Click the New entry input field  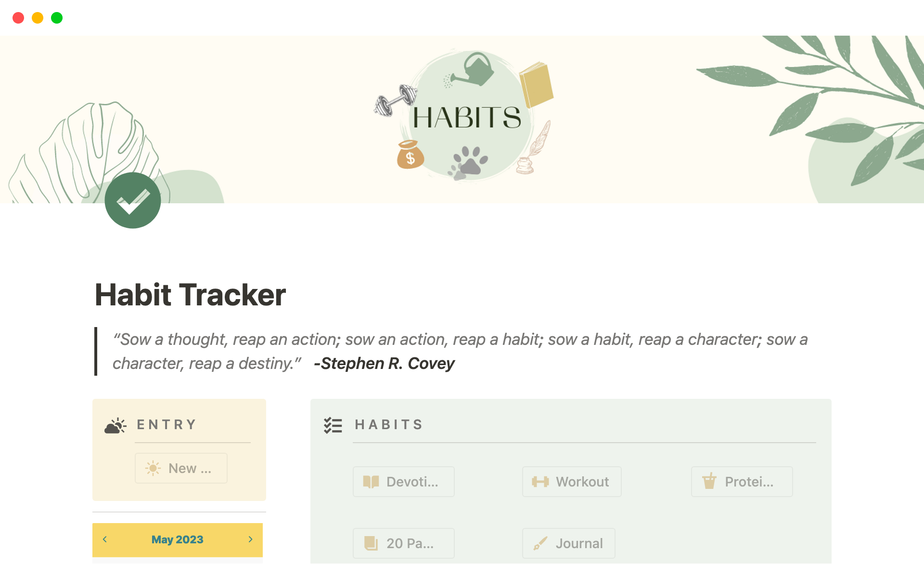[180, 468]
